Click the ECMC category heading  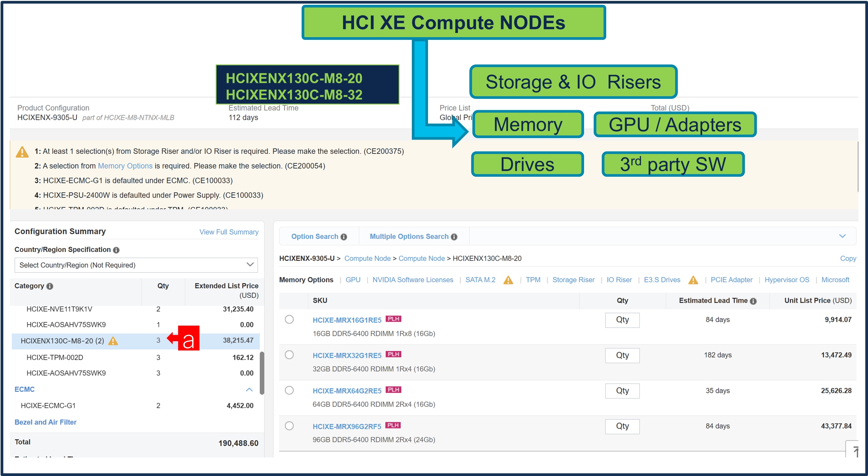coord(24,389)
